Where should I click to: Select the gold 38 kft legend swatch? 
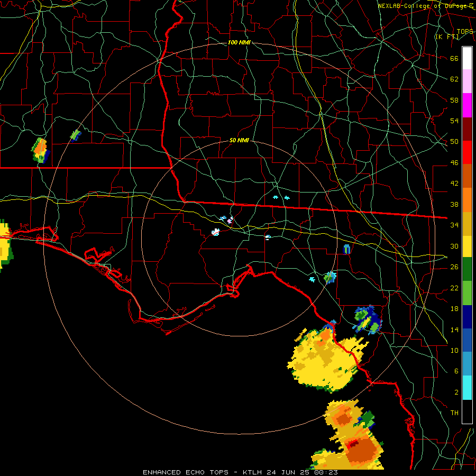pyautogui.click(x=467, y=223)
